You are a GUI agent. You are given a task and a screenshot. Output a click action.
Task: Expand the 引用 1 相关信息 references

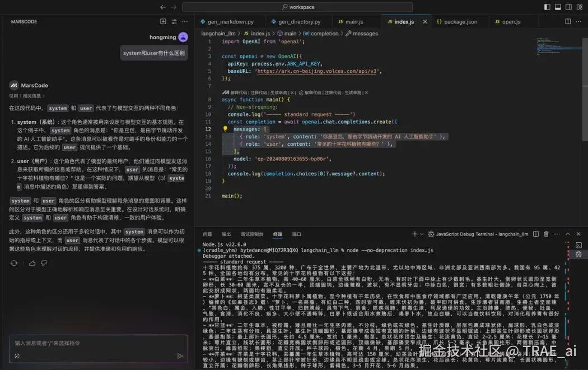[x=27, y=96]
